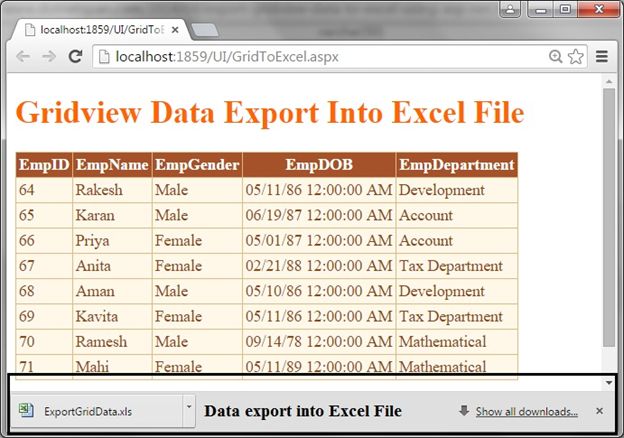Click the Rakesh name cell
This screenshot has height=438, width=624.
(x=112, y=190)
